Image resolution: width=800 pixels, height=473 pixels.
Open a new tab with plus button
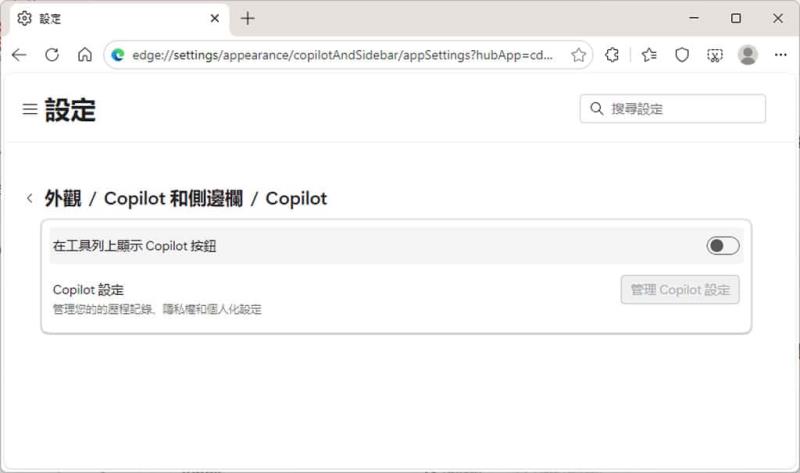point(248,18)
